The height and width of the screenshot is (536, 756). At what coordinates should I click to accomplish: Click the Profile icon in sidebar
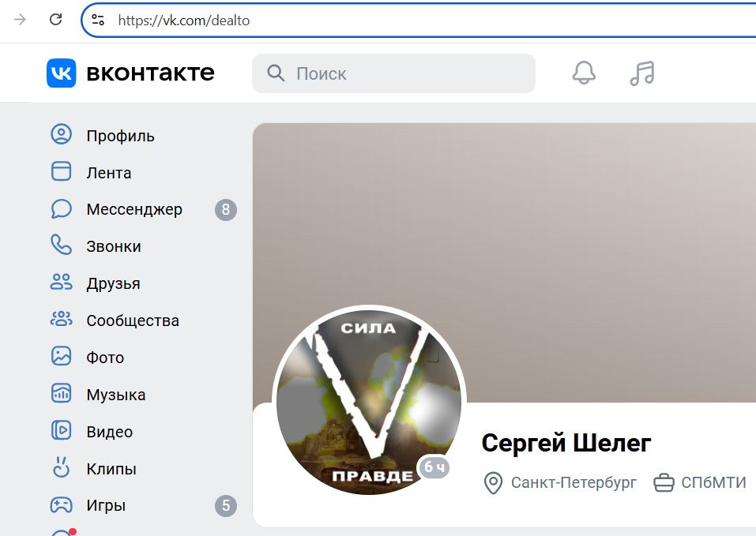[x=62, y=134]
